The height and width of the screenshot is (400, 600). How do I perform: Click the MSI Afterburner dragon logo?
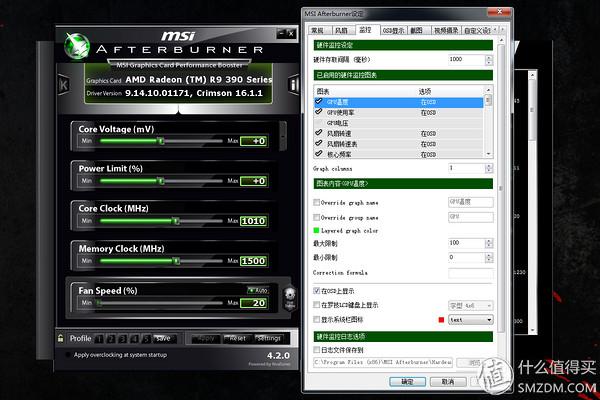pos(77,46)
